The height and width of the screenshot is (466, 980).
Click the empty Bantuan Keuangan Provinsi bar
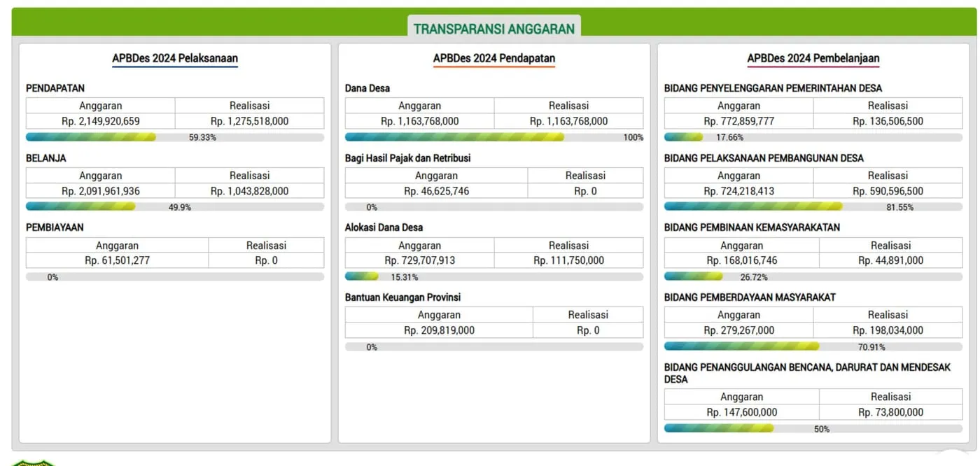coord(494,346)
